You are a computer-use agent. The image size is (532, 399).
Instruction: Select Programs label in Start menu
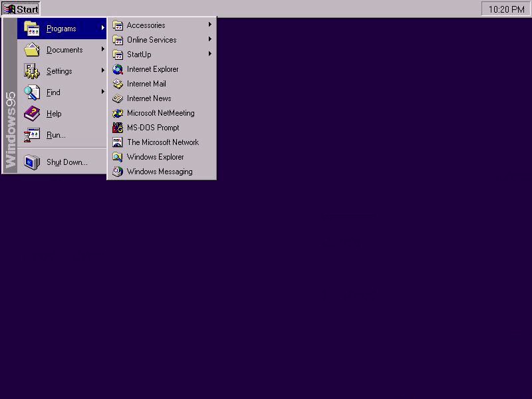click(61, 29)
